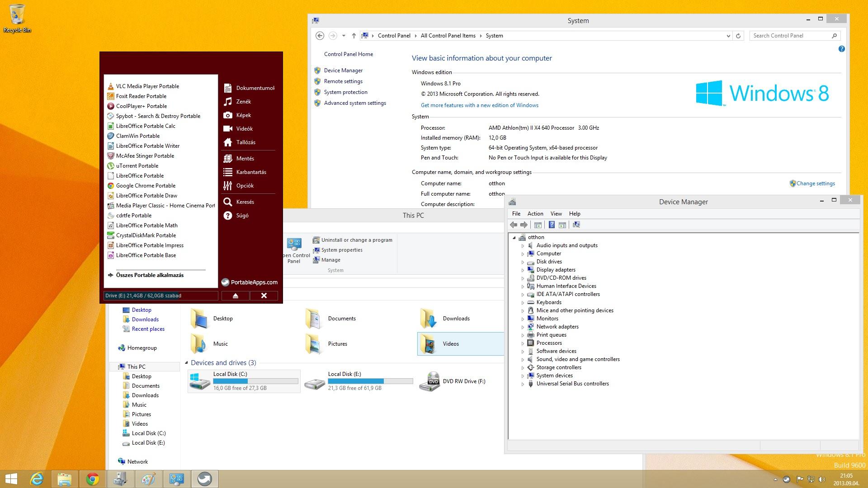Open the Zenék music folder
Image resolution: width=868 pixels, height=488 pixels.
(237, 102)
